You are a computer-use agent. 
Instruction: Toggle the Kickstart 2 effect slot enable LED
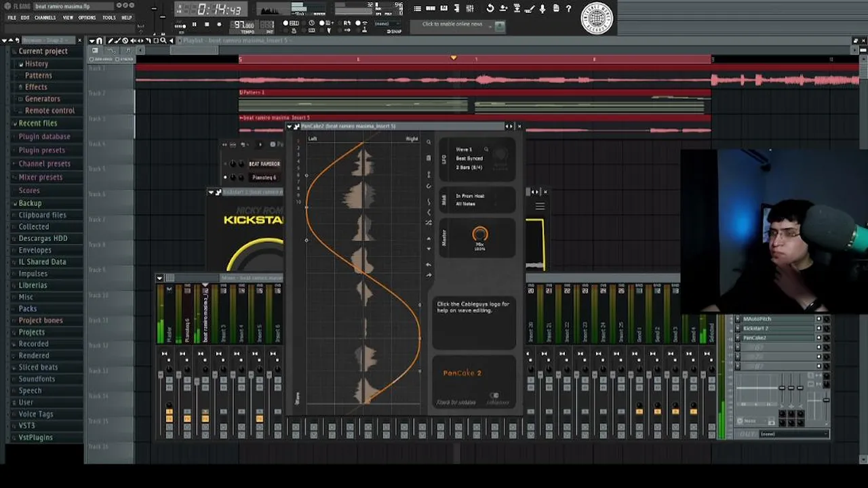click(818, 328)
